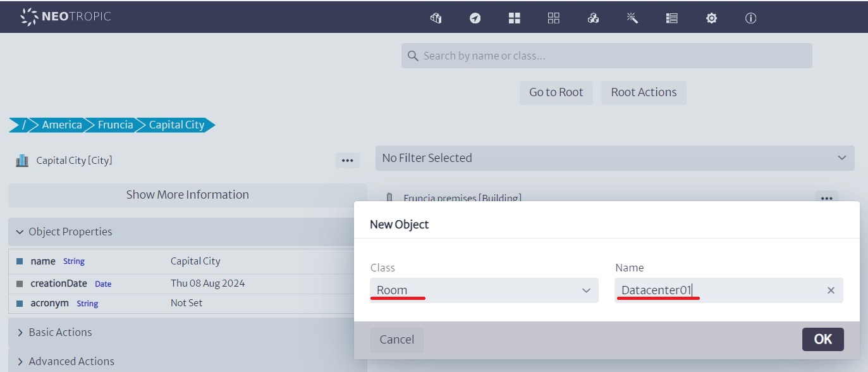Click the solid four-squares grid icon
868x372 pixels.
514,18
